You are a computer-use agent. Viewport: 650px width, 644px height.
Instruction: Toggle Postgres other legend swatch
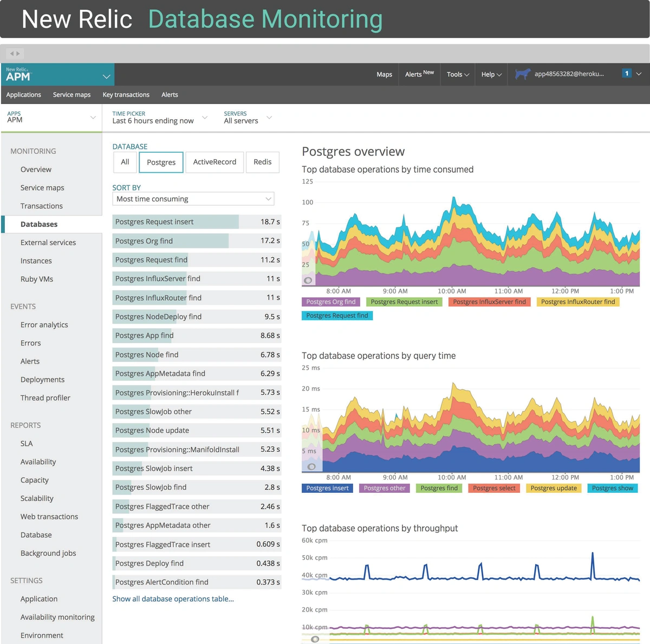click(x=385, y=488)
